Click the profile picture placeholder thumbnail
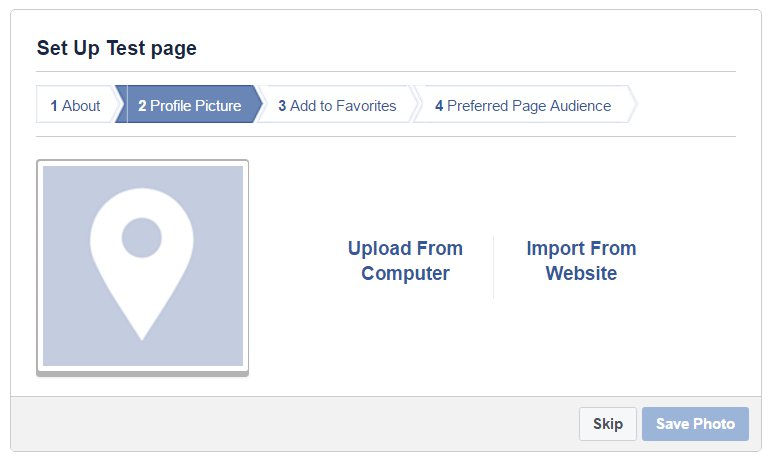The image size is (771, 462). pyautogui.click(x=143, y=268)
